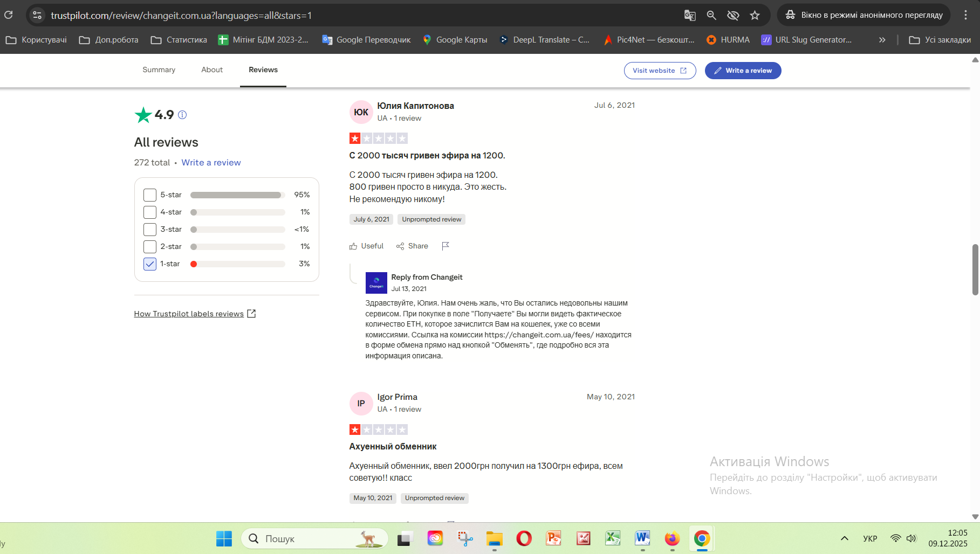Viewport: 980px width, 554px height.
Task: Click the third-party cookies blocked eye icon
Action: point(733,15)
